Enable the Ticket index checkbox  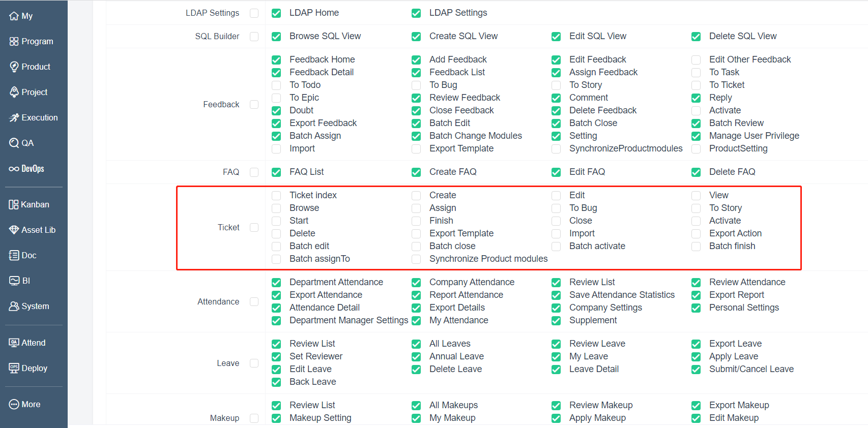click(x=276, y=196)
